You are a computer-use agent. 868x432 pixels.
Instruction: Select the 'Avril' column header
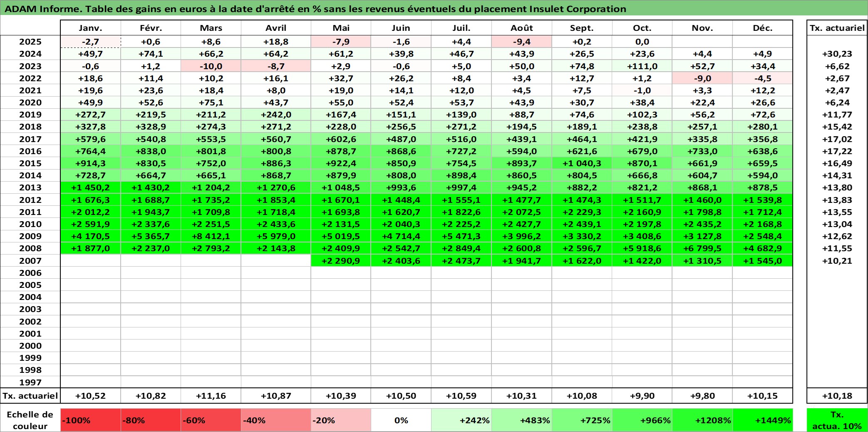276,28
